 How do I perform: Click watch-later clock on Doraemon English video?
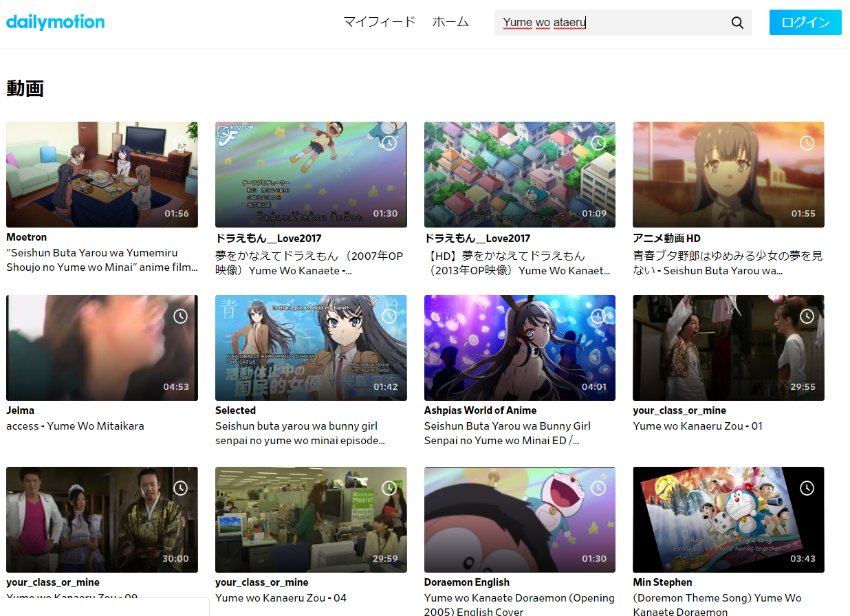click(x=598, y=488)
